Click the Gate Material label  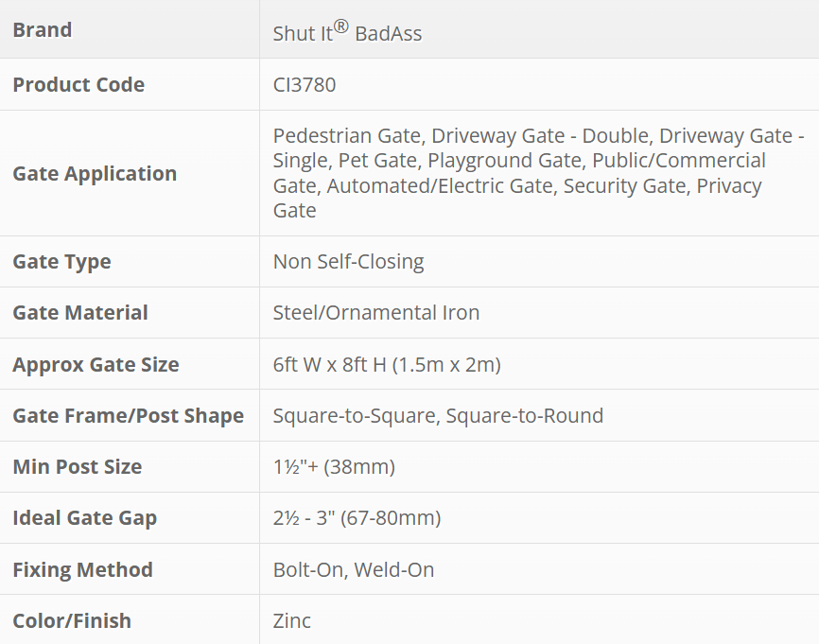pyautogui.click(x=80, y=313)
